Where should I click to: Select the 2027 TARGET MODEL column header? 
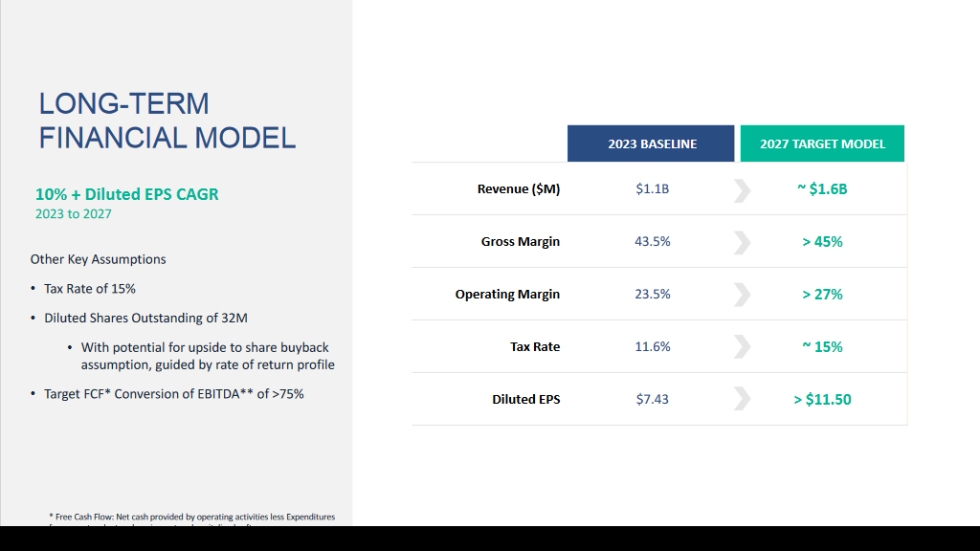[822, 143]
